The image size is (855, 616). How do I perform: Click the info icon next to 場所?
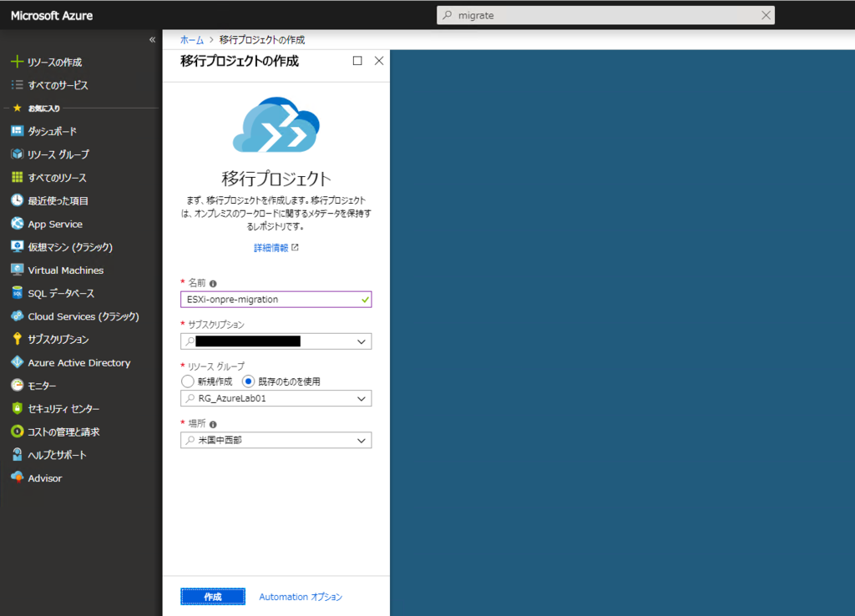213,424
